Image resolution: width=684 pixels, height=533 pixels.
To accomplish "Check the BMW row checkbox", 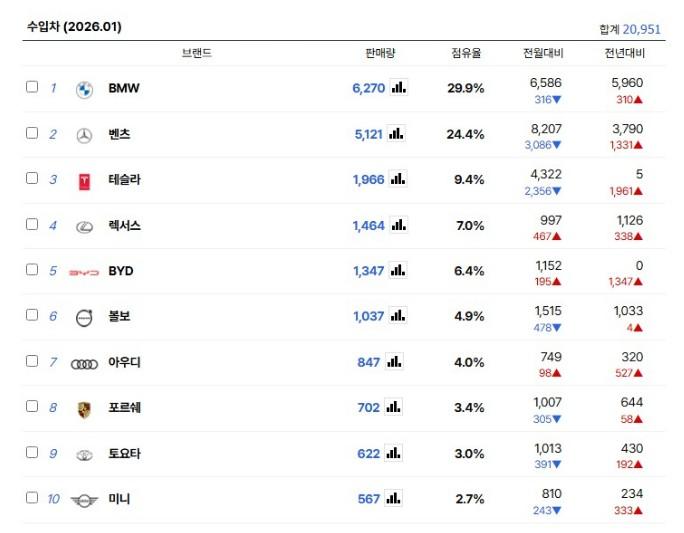I will coord(32,87).
